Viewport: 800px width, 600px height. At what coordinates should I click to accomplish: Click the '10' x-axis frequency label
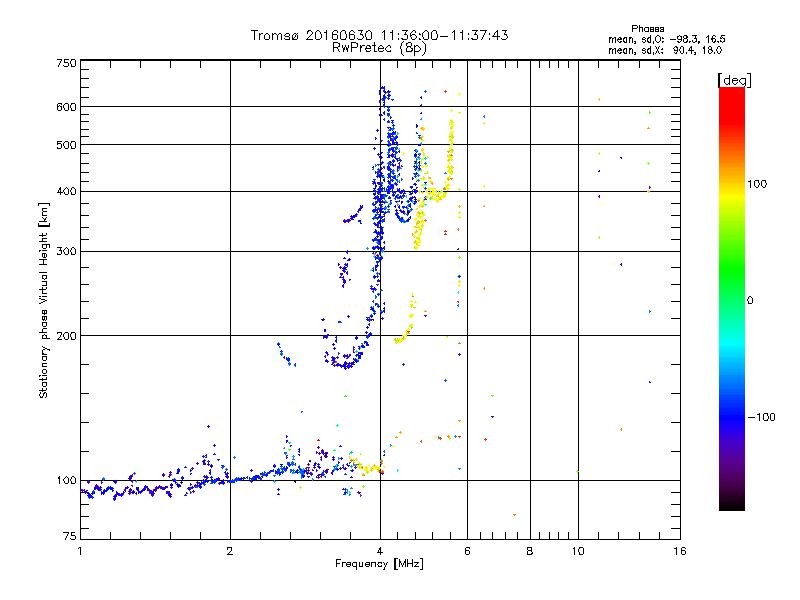pyautogui.click(x=578, y=551)
